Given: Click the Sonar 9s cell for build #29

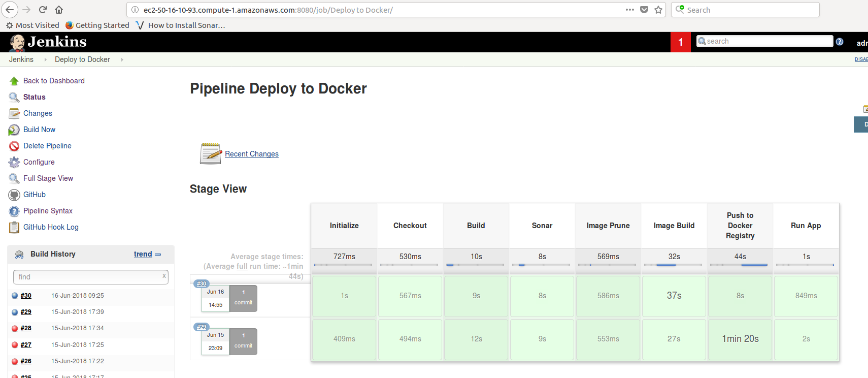Looking at the screenshot, I should [542, 339].
